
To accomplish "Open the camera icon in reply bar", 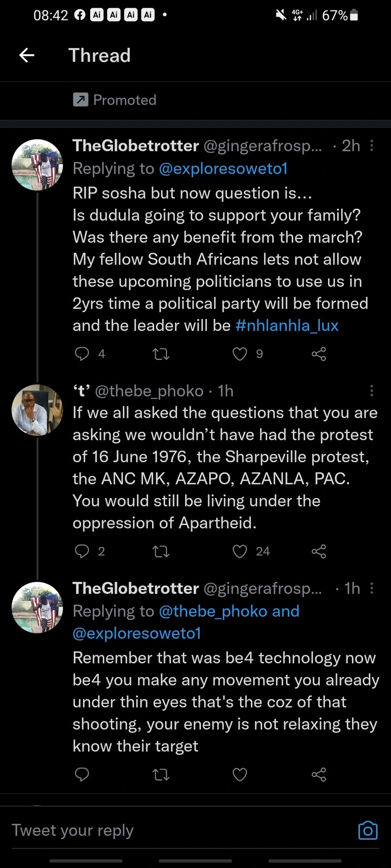I will click(x=368, y=831).
